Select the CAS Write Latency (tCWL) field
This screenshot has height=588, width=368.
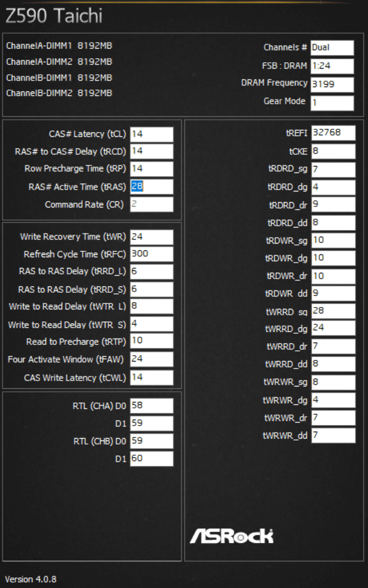coord(152,378)
